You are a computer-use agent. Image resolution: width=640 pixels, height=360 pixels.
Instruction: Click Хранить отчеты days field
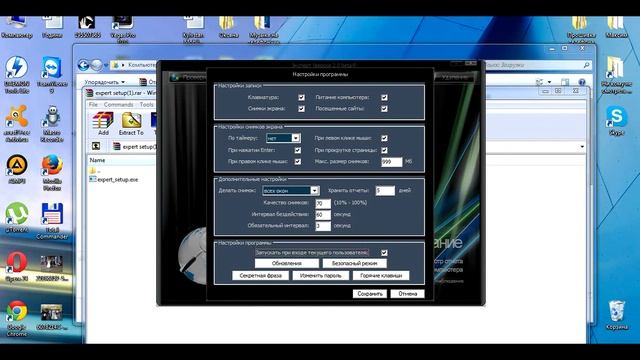[385, 191]
